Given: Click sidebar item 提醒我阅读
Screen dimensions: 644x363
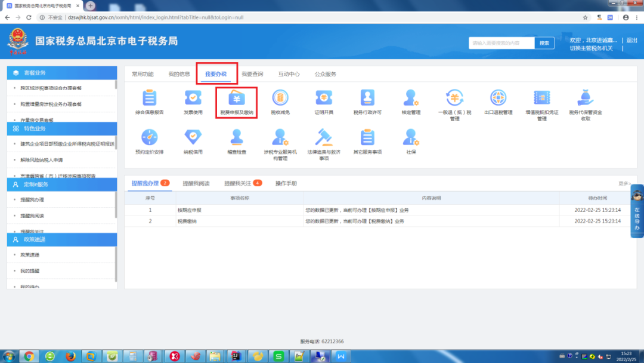Looking at the screenshot, I should click(32, 216).
